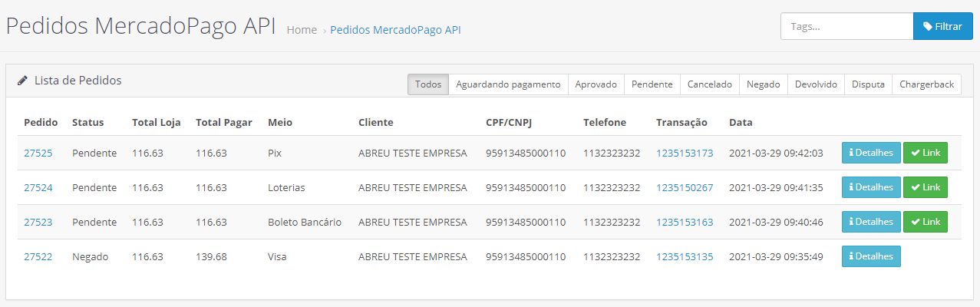Show only Aprovado orders
This screenshot has height=307, width=980.
[x=596, y=84]
